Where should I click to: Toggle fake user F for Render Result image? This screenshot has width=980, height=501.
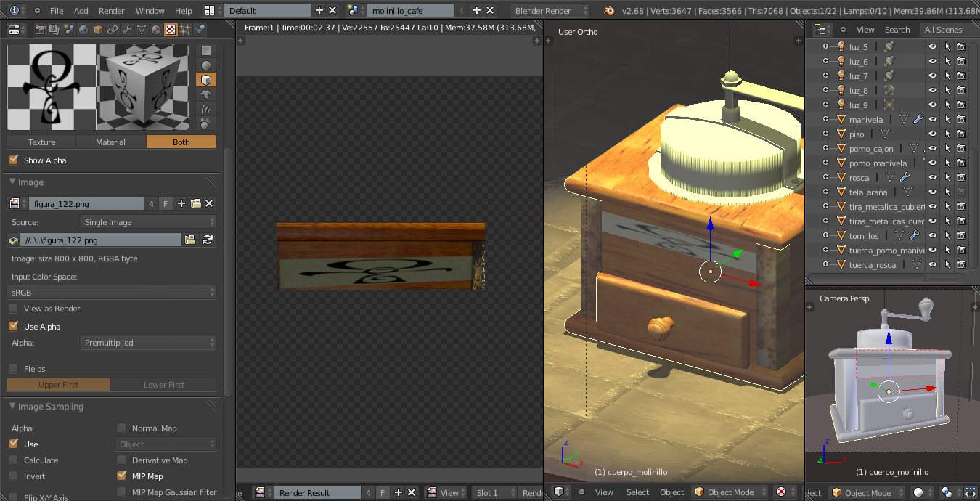[383, 493]
